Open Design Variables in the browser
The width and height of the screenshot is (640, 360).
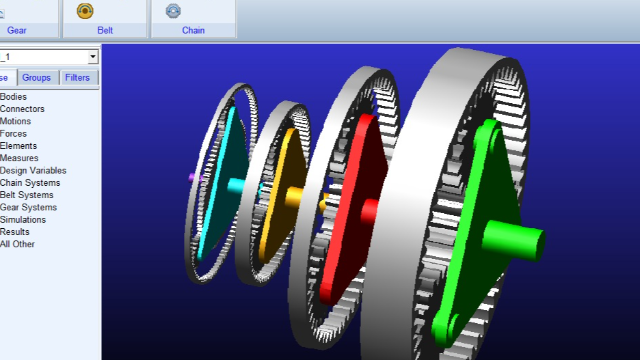33,170
